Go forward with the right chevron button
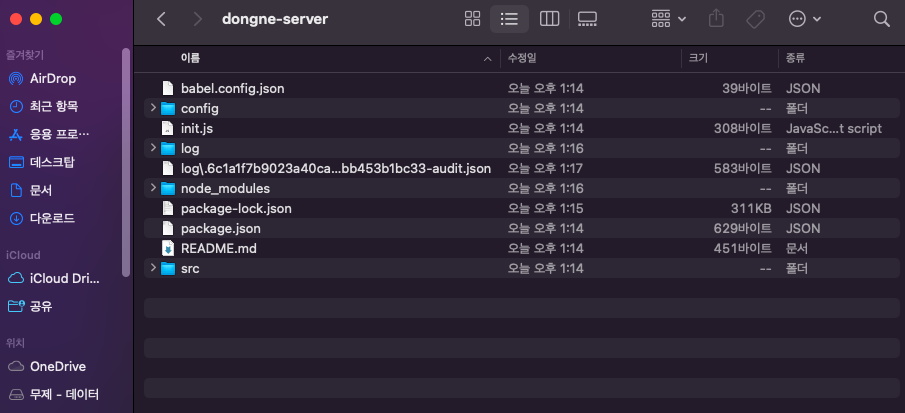This screenshot has height=413, width=905. coord(197,19)
